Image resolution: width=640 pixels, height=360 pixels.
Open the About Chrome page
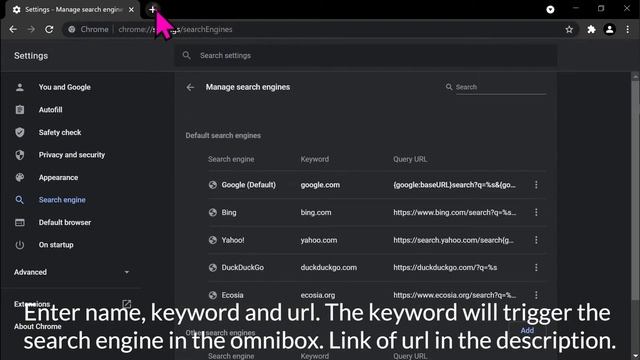[38, 327]
